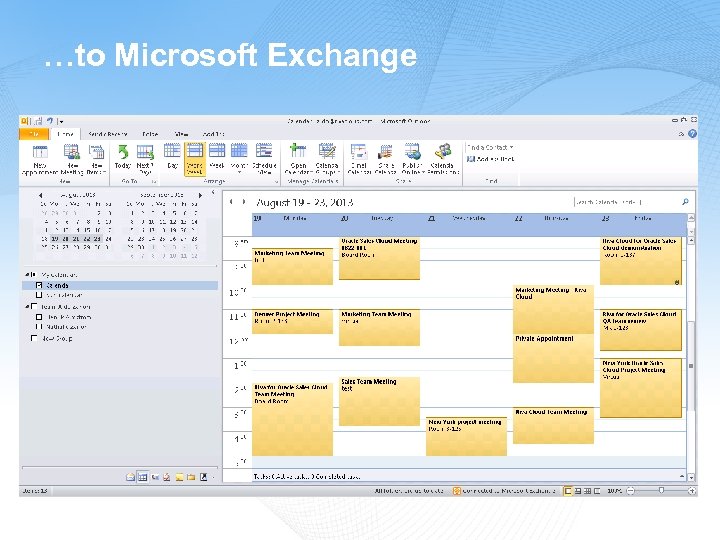This screenshot has height=540, width=720.
Task: Open Mail from navigation pane icons
Action: click(x=130, y=478)
